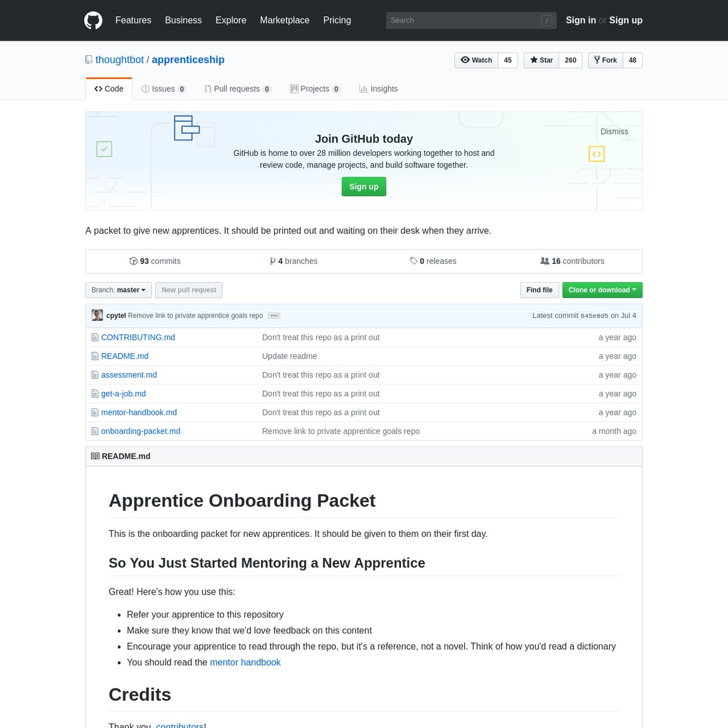Open the Insights tab
Image resolution: width=728 pixels, height=728 pixels.
pyautogui.click(x=379, y=89)
